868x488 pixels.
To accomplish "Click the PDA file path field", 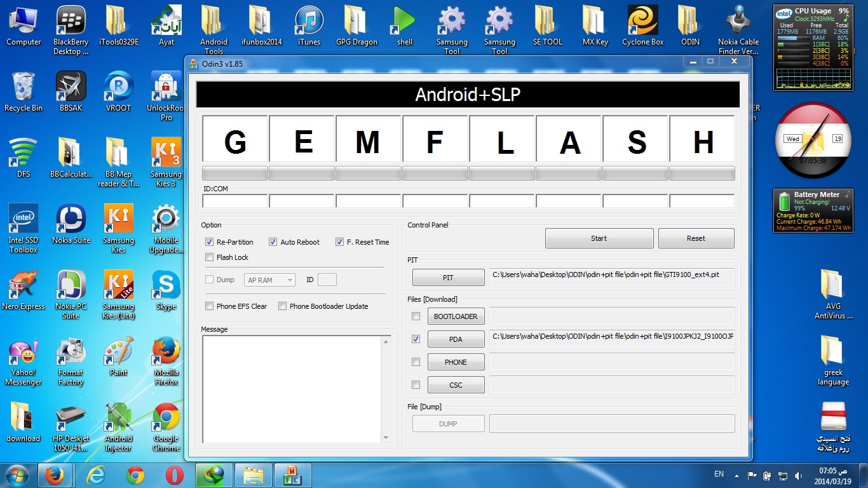I will (612, 336).
